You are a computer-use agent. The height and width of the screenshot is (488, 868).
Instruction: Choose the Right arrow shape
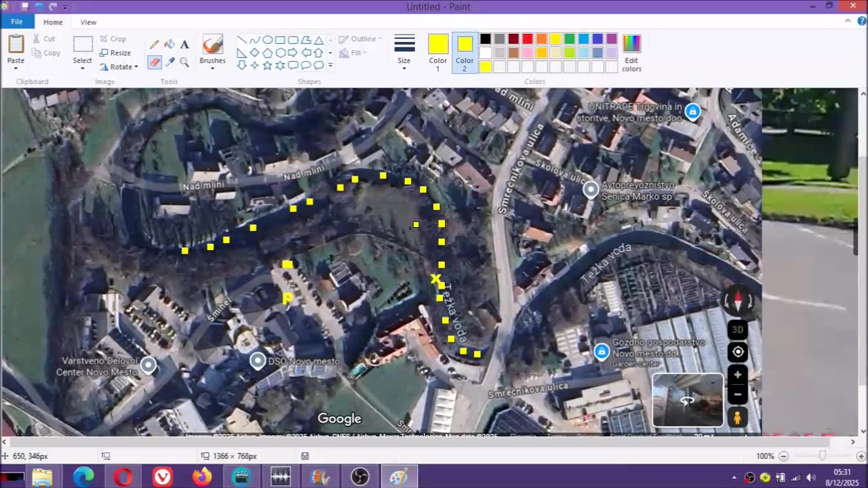[x=293, y=53]
